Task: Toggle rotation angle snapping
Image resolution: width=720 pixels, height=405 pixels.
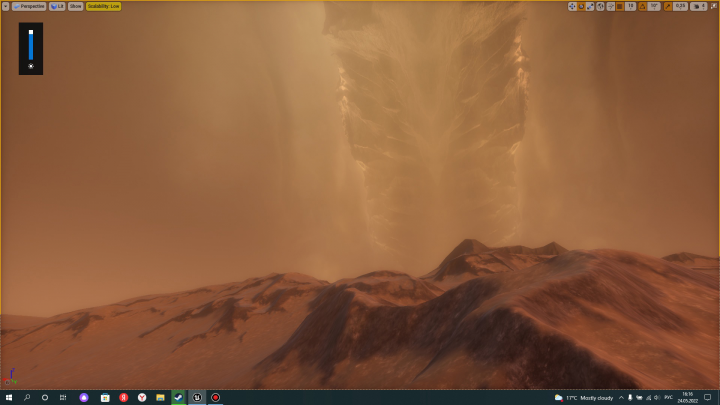Action: (x=642, y=6)
